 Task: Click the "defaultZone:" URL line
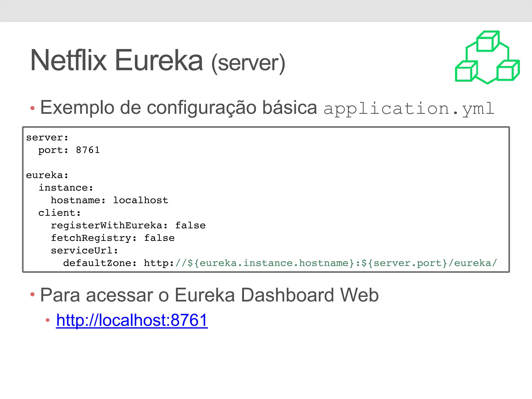pyautogui.click(x=280, y=263)
